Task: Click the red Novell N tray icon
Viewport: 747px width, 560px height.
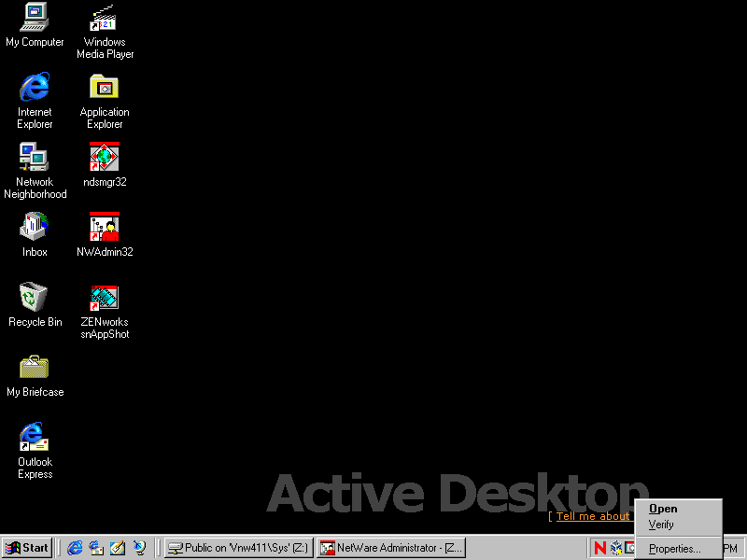Action: click(600, 548)
